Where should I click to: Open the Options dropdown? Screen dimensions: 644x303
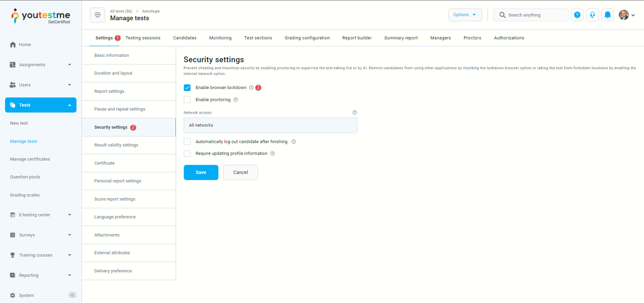465,15
